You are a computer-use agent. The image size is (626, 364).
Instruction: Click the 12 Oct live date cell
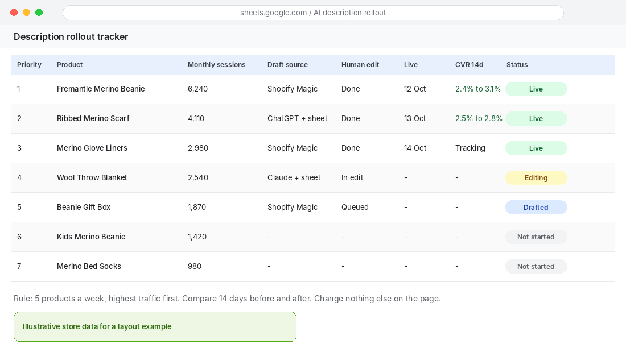coord(415,89)
